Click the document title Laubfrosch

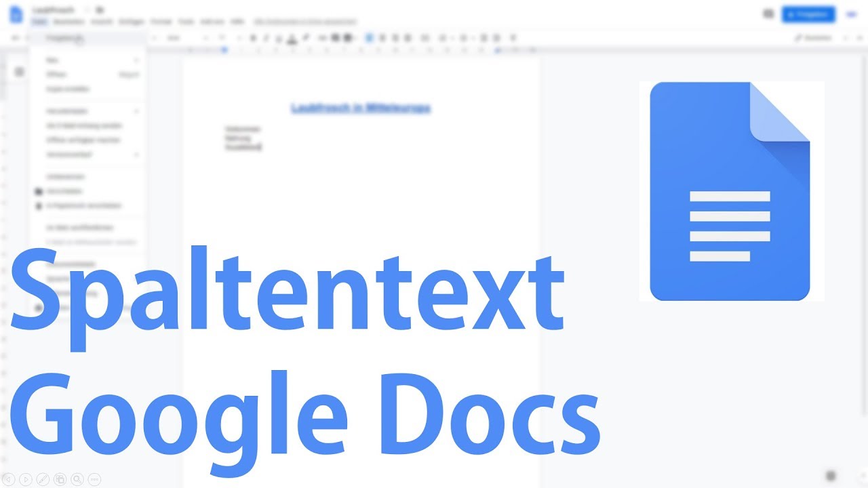click(53, 10)
